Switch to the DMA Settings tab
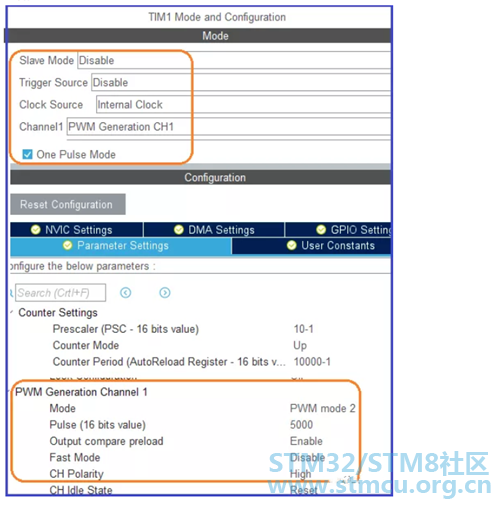Screen dimensions: 500x508 pyautogui.click(x=214, y=230)
